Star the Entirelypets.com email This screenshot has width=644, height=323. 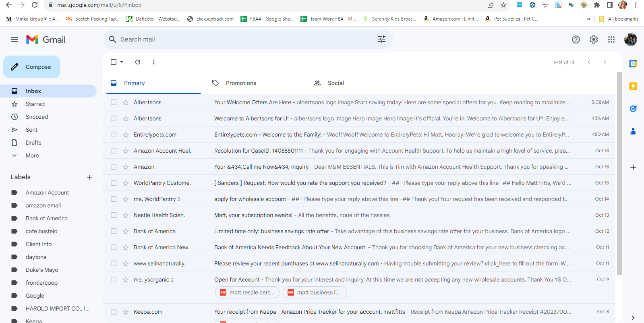point(126,135)
